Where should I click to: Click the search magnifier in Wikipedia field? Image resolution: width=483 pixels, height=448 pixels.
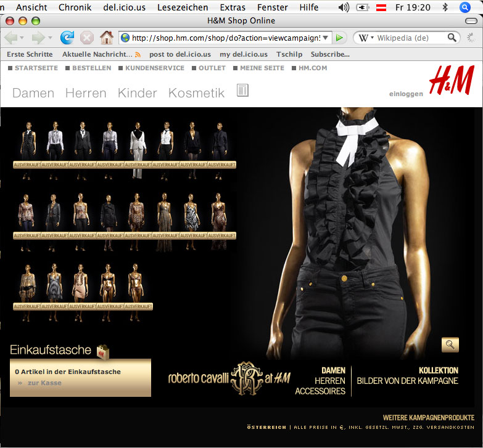point(452,38)
